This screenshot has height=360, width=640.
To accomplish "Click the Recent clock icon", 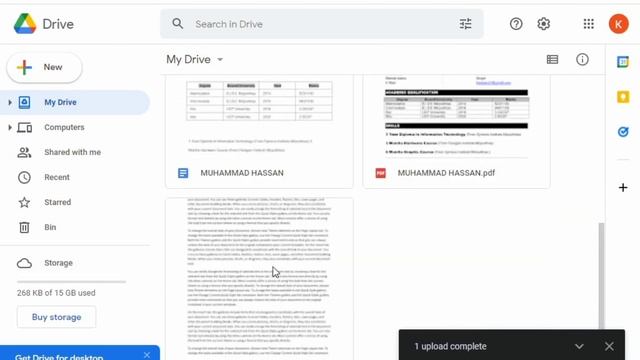I will (x=24, y=178).
